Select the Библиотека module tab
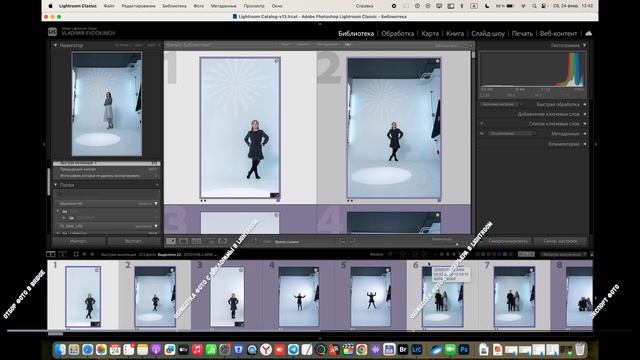Screen dimensions: 640x360 pyautogui.click(x=356, y=33)
